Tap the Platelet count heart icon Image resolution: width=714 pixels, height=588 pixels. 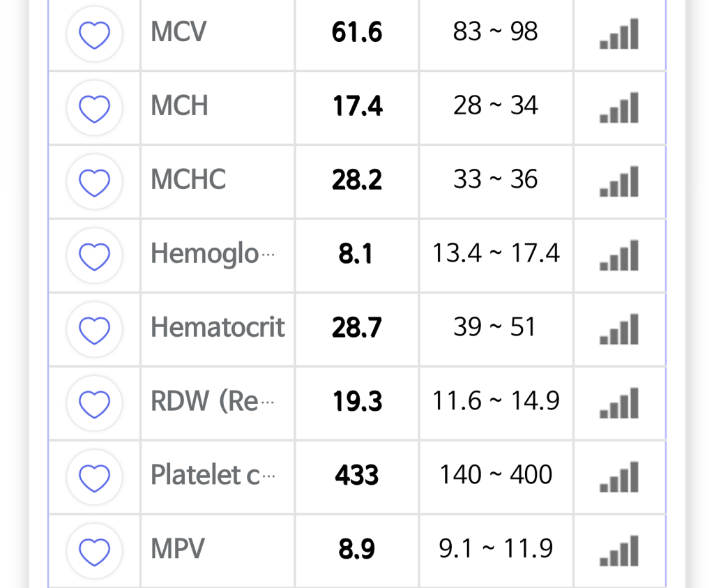[94, 478]
